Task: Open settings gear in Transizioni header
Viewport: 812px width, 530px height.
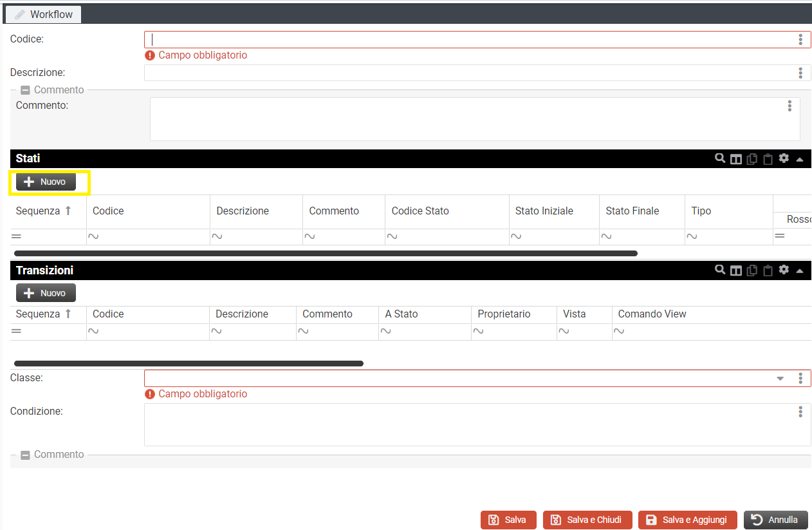Action: click(784, 270)
